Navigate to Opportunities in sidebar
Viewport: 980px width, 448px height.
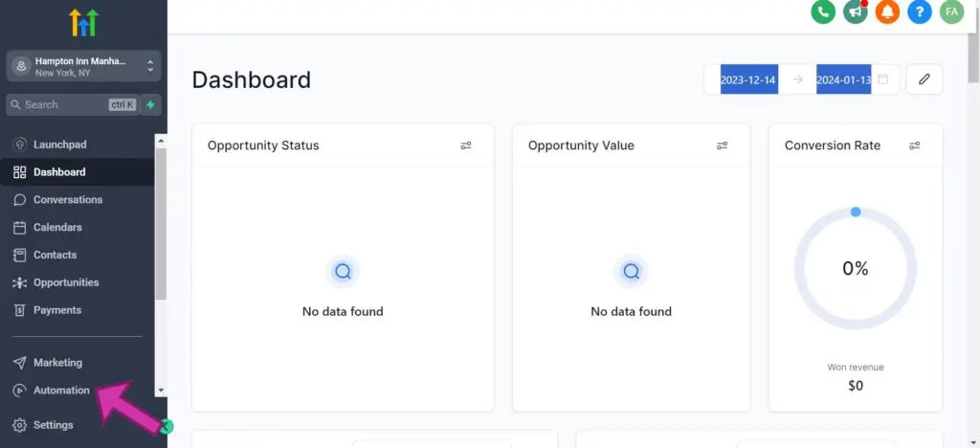(x=66, y=282)
